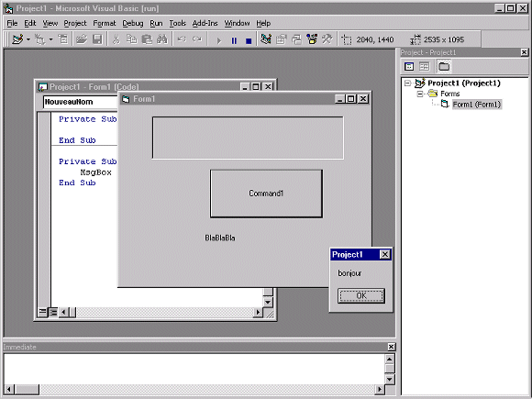Open the Tools menu
Image resolution: width=532 pixels, height=399 pixels.
177,23
